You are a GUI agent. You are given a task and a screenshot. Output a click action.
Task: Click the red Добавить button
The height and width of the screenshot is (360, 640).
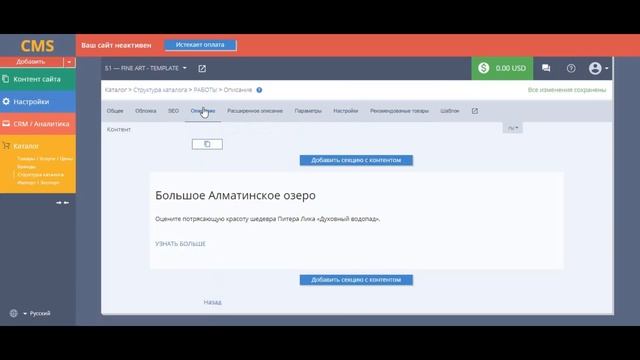tap(31, 62)
